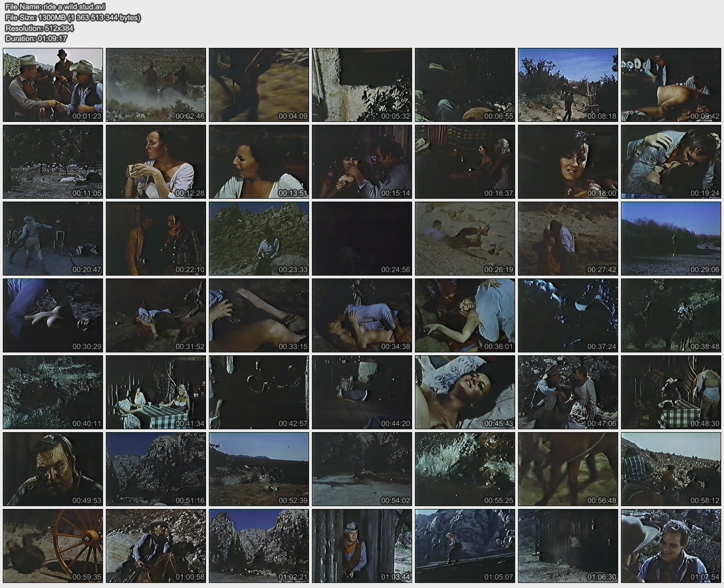
Task: Click the thumbnail at 00:54:02
Action: tap(362, 469)
